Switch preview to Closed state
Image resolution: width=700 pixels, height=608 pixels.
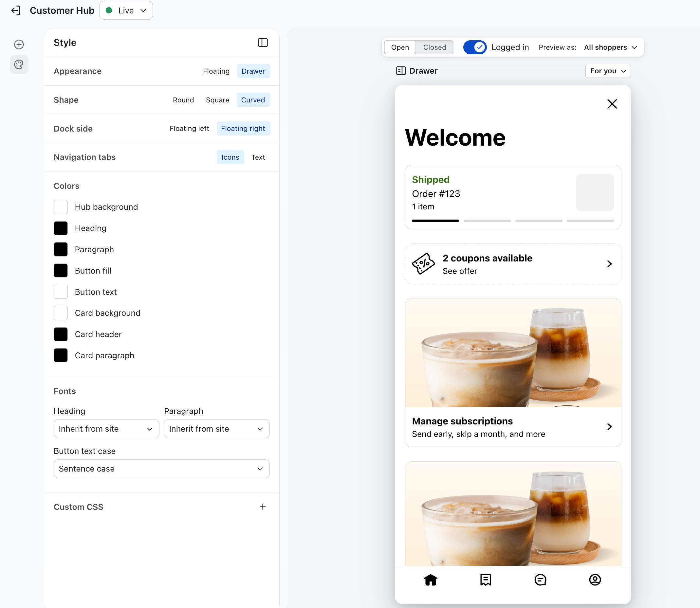tap(434, 47)
